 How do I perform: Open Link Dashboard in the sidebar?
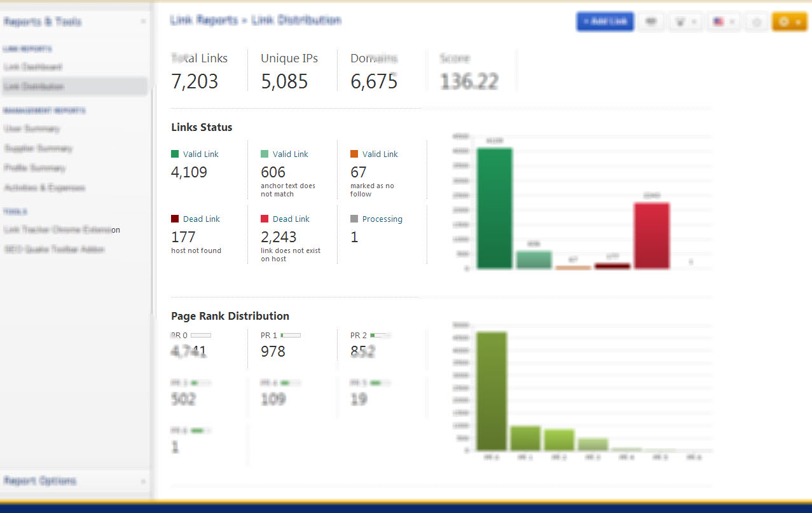pyautogui.click(x=33, y=67)
